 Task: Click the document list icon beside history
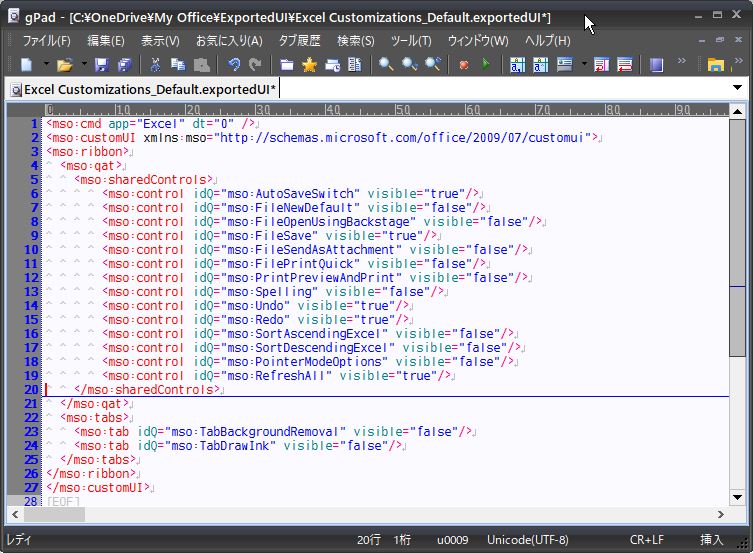[x=355, y=64]
